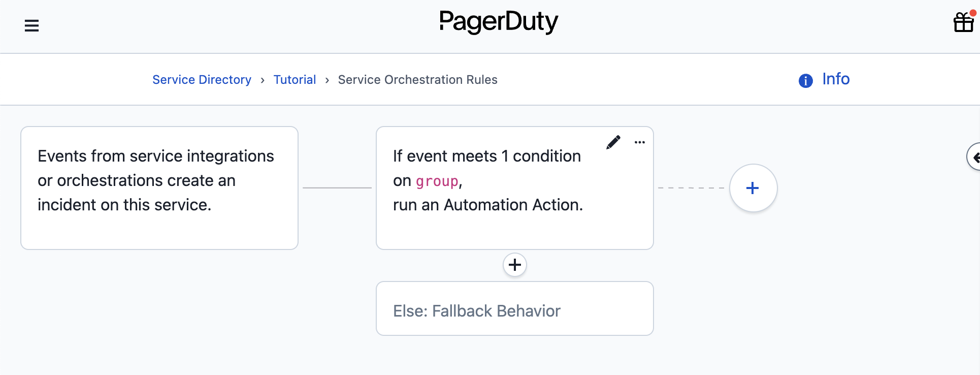The image size is (980, 375).
Task: Select the 'If event meets 1 condition' rule card
Action: click(515, 188)
